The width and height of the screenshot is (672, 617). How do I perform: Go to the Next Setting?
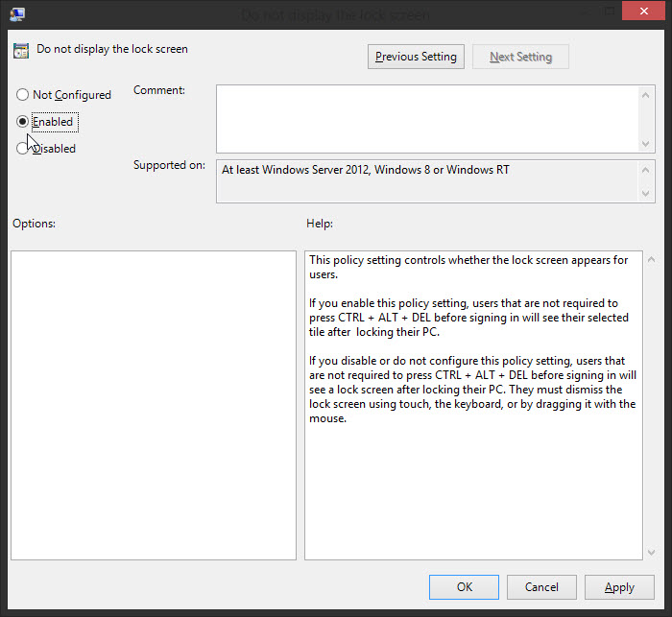click(520, 57)
